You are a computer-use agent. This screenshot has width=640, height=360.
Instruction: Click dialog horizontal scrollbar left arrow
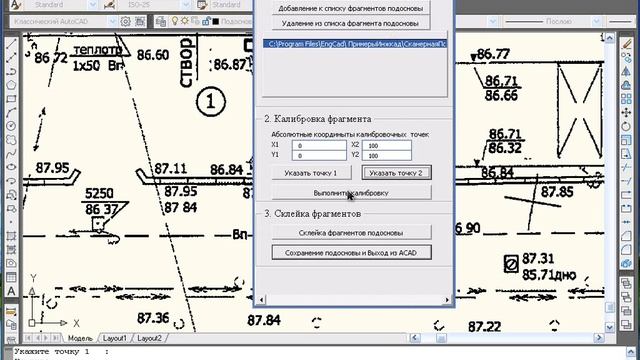pos(261,300)
